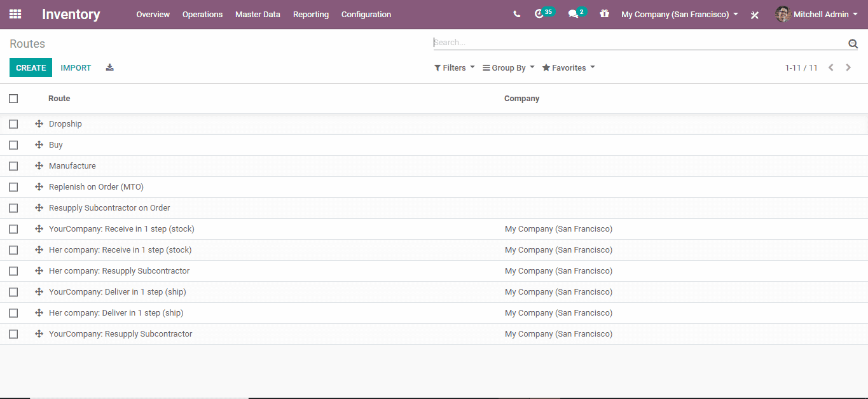
Task: Open the Master Data menu
Action: point(258,14)
